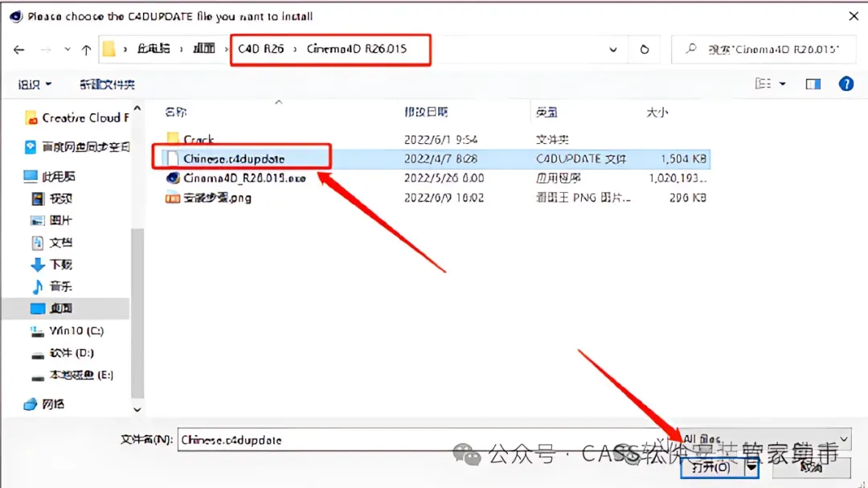Viewport: 868px width, 488px height.
Task: Click the navigation pane scrollbar thumb
Action: click(137, 313)
